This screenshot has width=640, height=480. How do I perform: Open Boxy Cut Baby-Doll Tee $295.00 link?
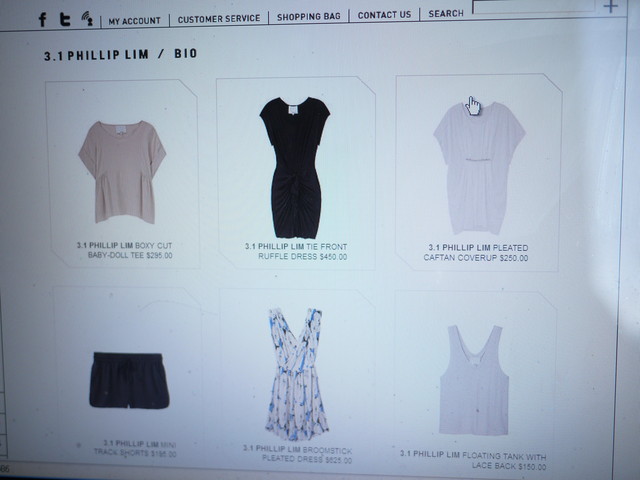click(124, 251)
